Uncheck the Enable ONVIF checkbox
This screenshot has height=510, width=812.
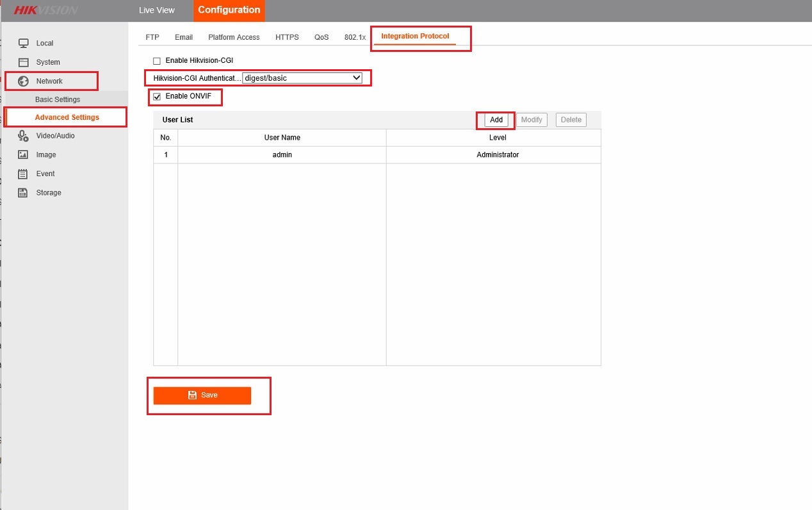click(x=157, y=97)
